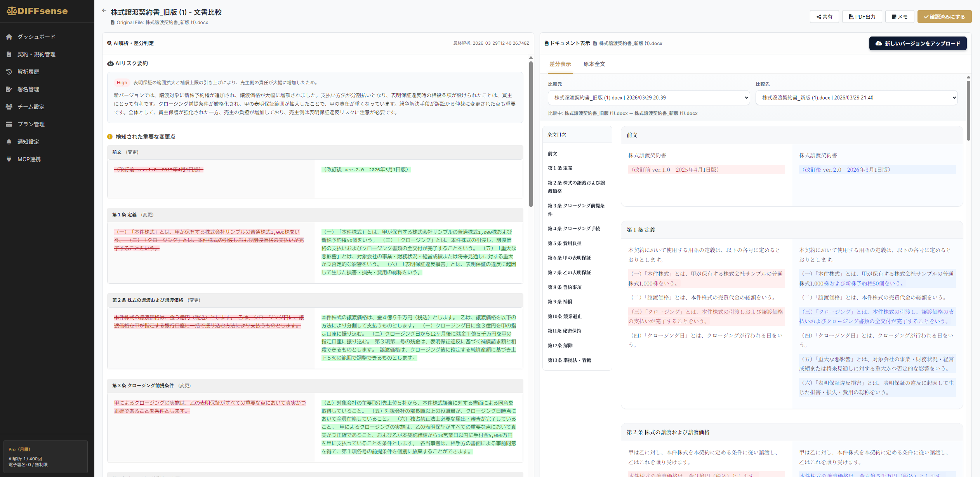Open the 比較元 version dropdown
This screenshot has width=980, height=477.
[x=648, y=98]
